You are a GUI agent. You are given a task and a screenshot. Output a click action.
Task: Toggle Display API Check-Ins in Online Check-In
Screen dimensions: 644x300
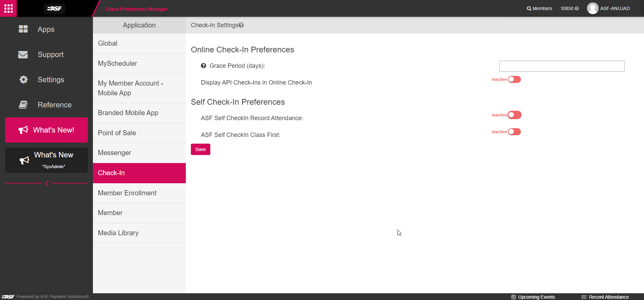(514, 80)
